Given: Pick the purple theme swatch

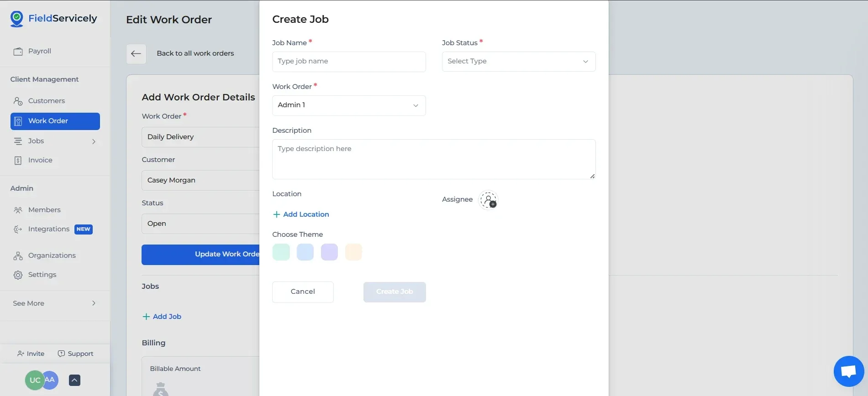Looking at the screenshot, I should [x=329, y=252].
